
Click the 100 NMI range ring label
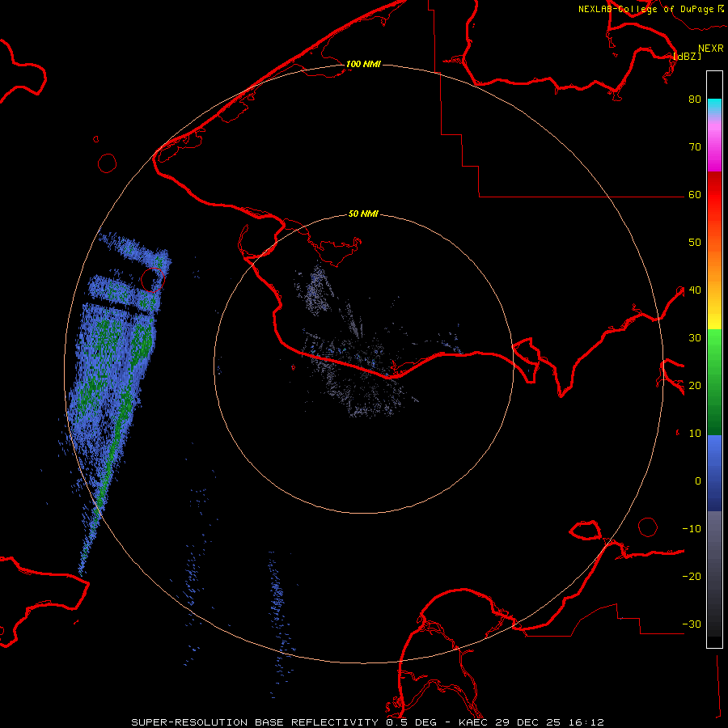click(x=363, y=64)
